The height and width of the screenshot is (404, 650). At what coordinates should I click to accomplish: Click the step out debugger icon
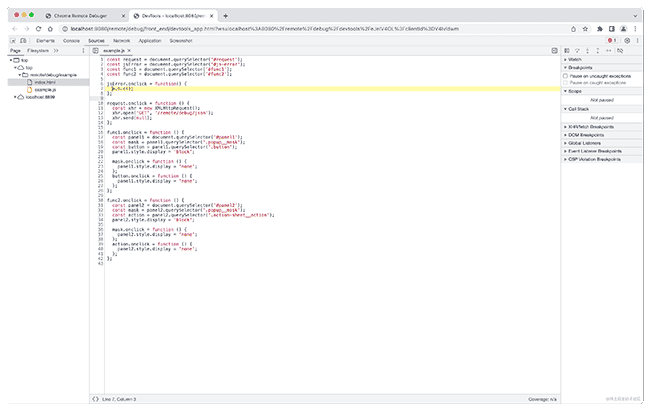pos(598,51)
